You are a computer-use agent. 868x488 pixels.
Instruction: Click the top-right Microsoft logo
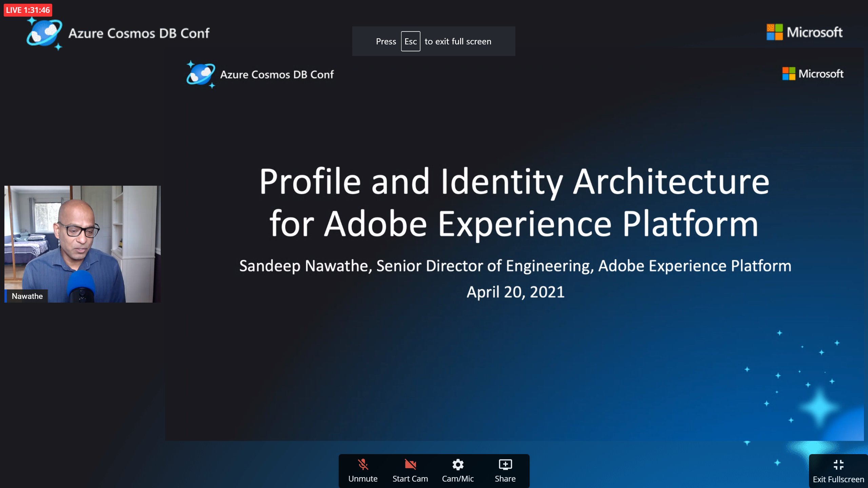click(804, 32)
